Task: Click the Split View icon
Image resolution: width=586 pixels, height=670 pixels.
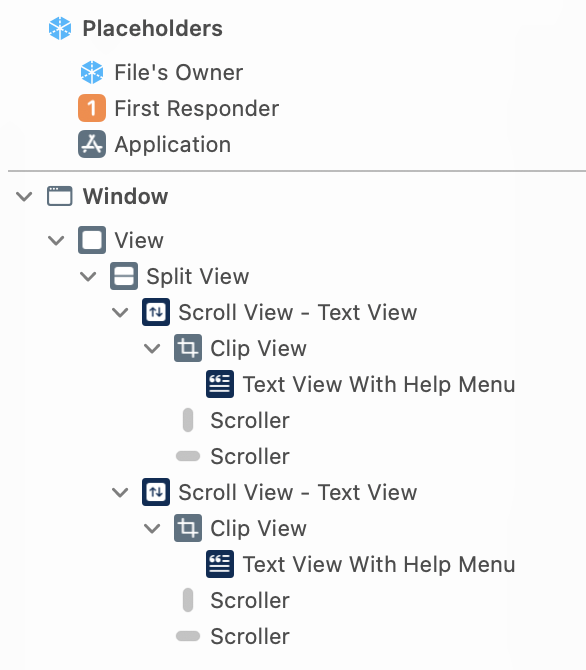Action: click(x=124, y=276)
